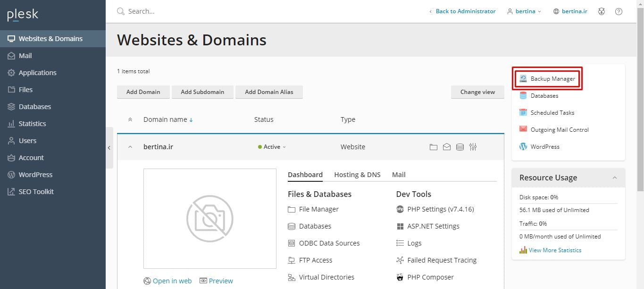
Task: Open Mail in the sidebar
Action: [53, 56]
